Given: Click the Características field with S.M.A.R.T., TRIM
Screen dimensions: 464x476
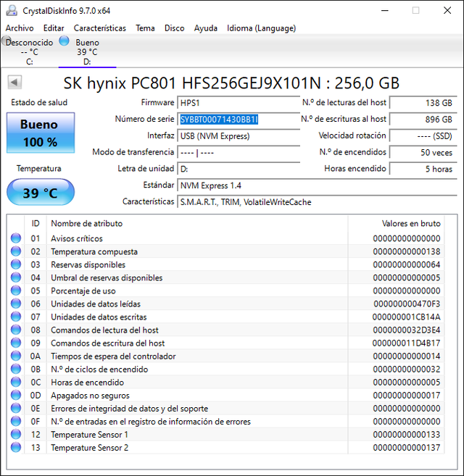Looking at the screenshot, I should (x=318, y=202).
